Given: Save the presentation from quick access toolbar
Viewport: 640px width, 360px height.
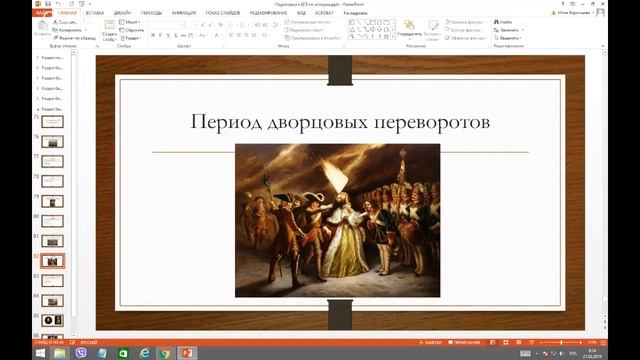Looking at the screenshot, I should [48, 4].
